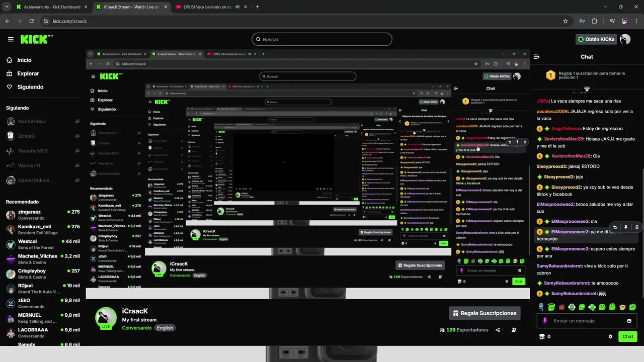This screenshot has height=362, width=644.
Task: Open user profile avatar in Kick header
Action: click(625, 39)
